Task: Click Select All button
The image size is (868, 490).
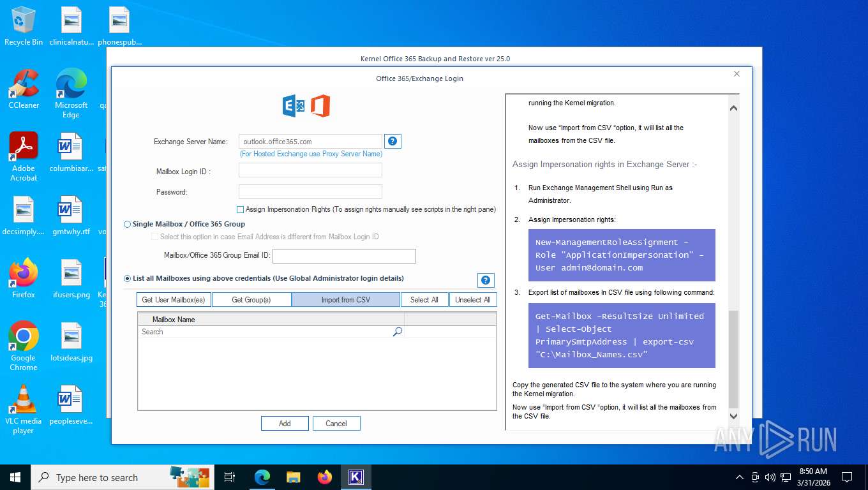Action: click(424, 300)
